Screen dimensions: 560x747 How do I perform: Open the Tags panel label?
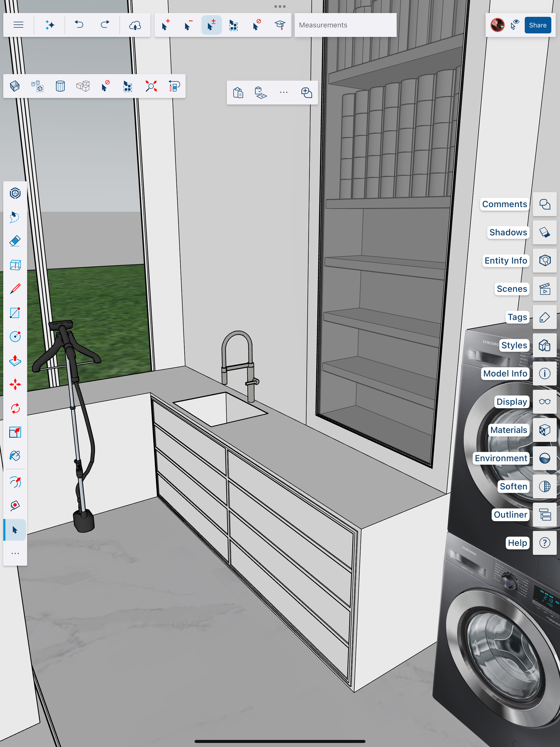pos(517,317)
